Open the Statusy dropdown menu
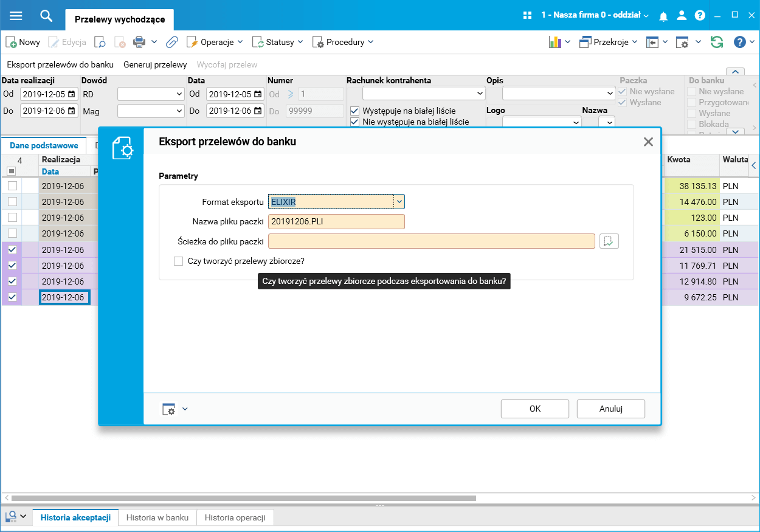The image size is (760, 532). coord(277,42)
